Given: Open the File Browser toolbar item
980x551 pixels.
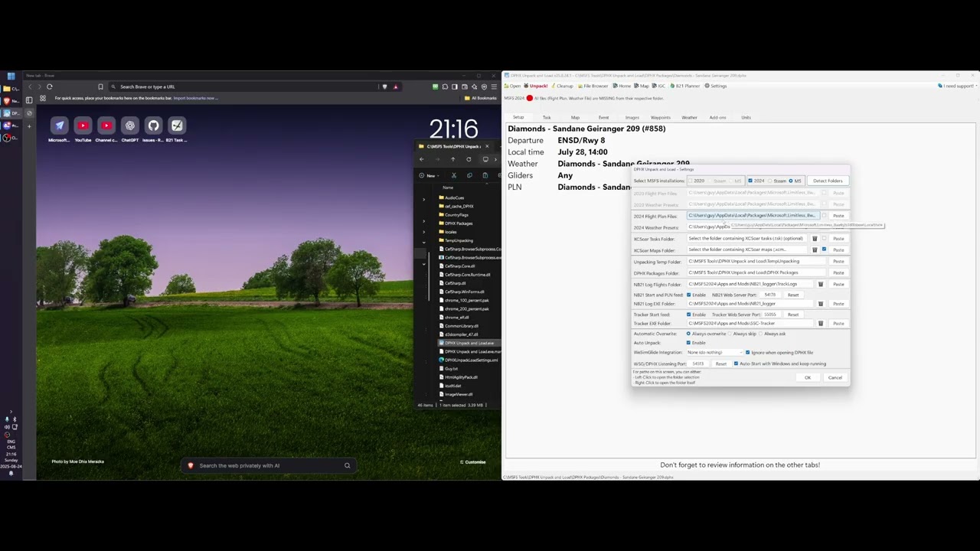Looking at the screenshot, I should click(x=593, y=86).
